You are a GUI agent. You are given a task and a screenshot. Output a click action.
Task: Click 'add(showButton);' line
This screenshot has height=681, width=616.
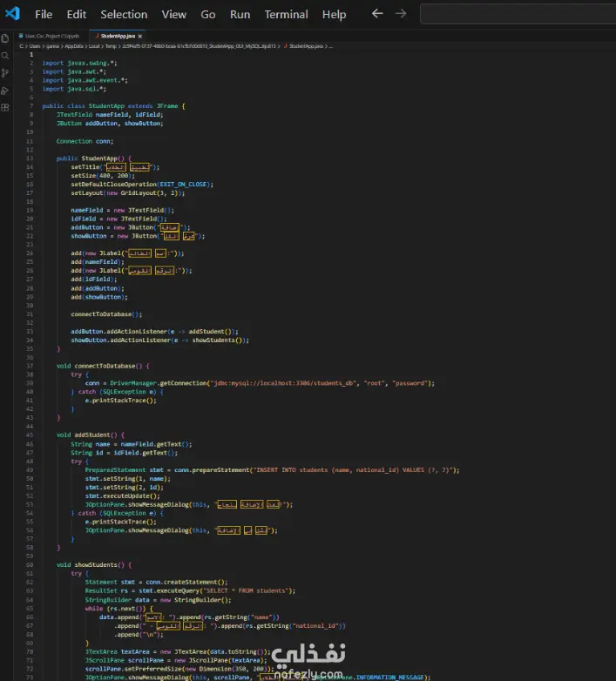(x=99, y=297)
